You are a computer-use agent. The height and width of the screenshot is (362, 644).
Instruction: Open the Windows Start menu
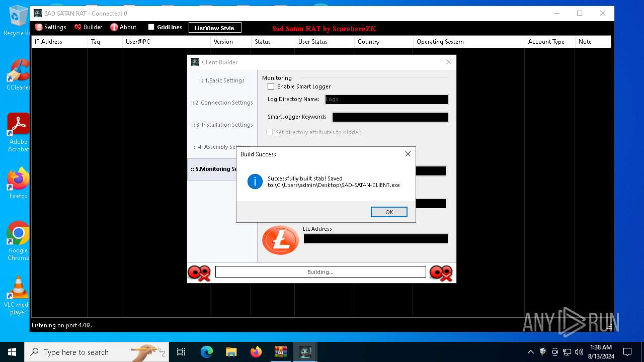12,352
